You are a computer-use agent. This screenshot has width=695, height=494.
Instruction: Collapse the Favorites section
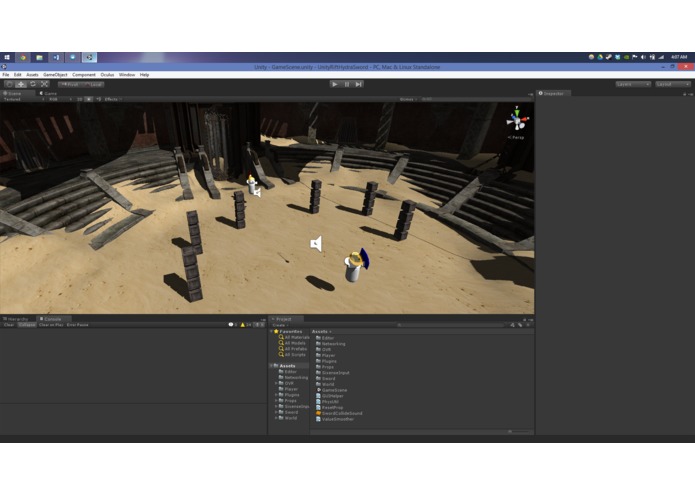pyautogui.click(x=271, y=331)
